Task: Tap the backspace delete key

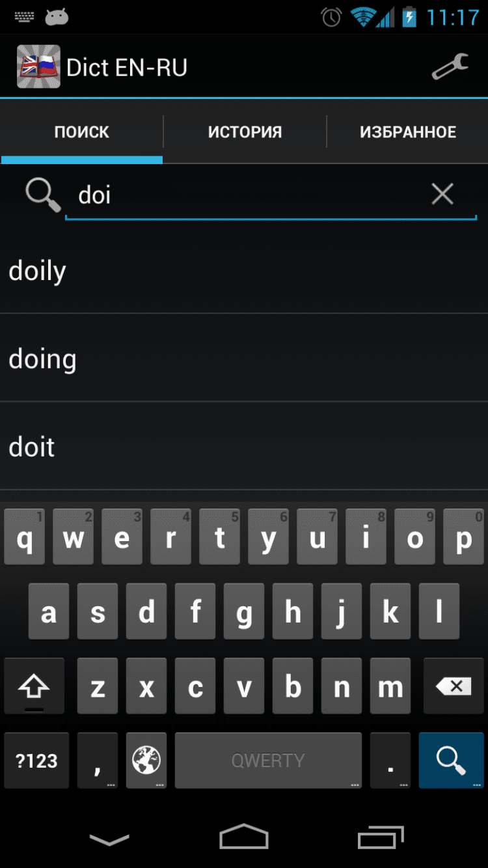Action: (454, 686)
